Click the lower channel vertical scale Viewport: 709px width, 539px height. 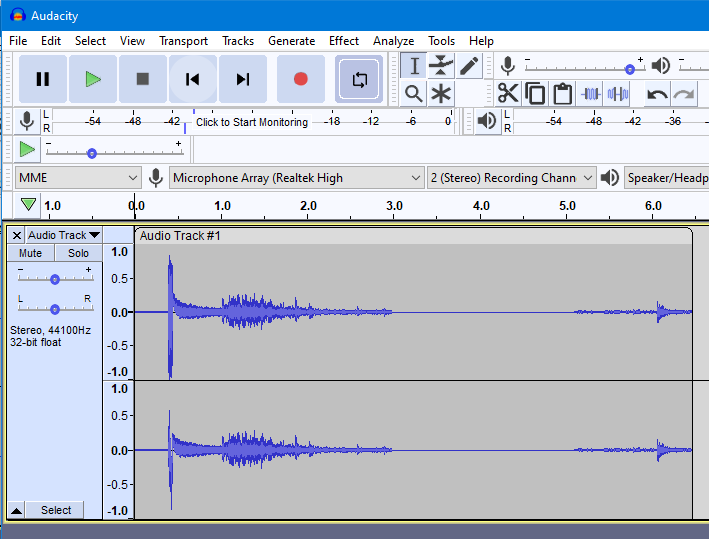click(x=119, y=450)
